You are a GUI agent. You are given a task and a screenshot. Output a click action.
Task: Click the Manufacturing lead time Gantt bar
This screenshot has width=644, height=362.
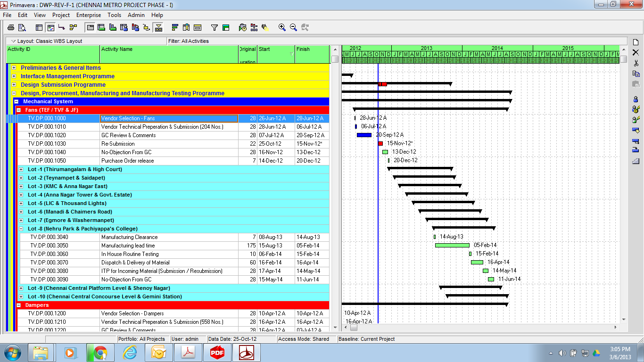(452, 245)
